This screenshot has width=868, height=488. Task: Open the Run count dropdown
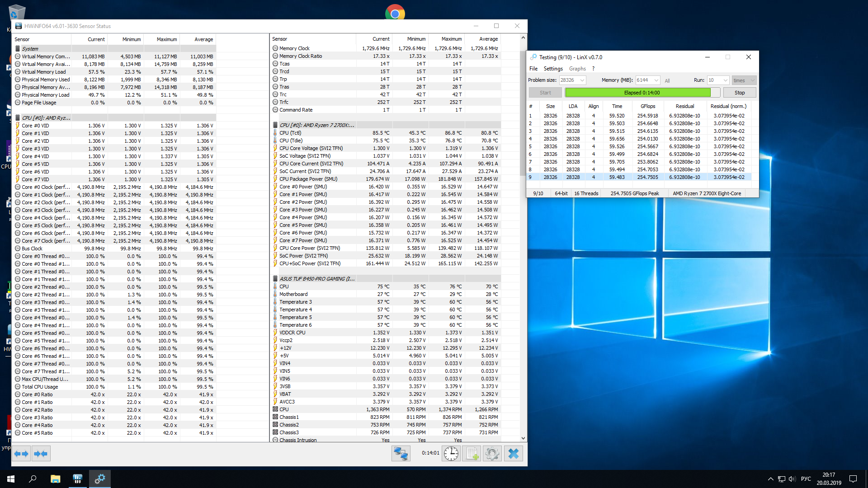[725, 80]
